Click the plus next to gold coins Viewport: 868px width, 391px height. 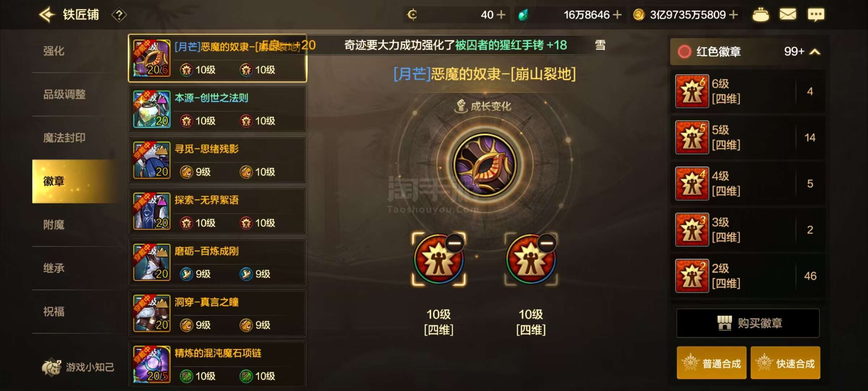pos(733,14)
